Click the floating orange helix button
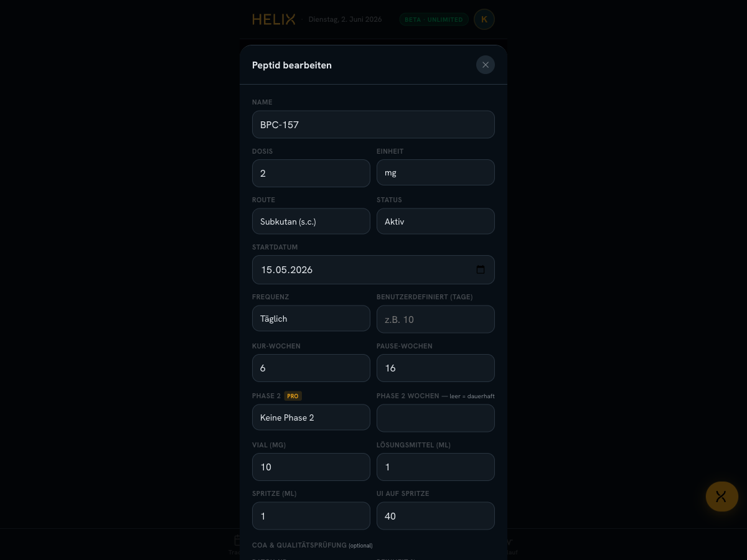This screenshot has width=747, height=560. pyautogui.click(x=722, y=497)
